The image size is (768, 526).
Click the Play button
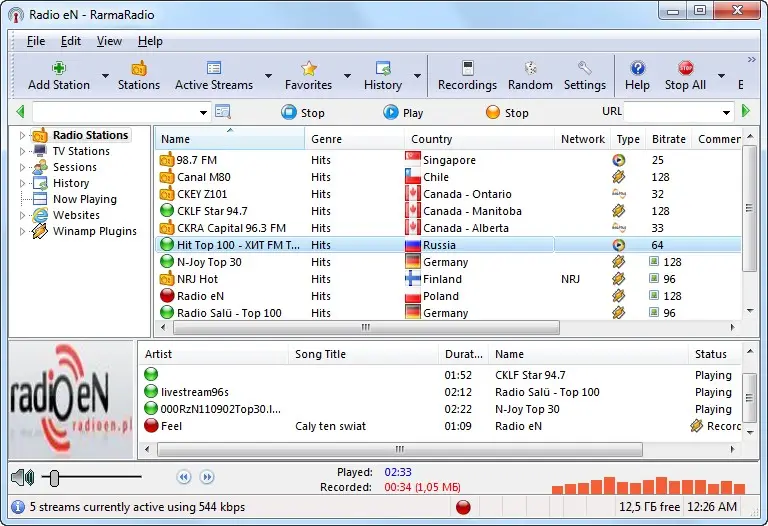403,113
